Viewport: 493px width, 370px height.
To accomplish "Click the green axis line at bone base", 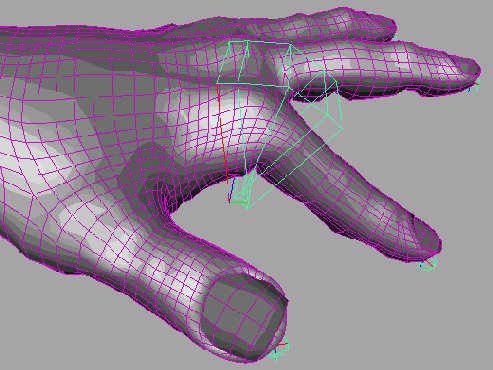I will pyautogui.click(x=239, y=202).
